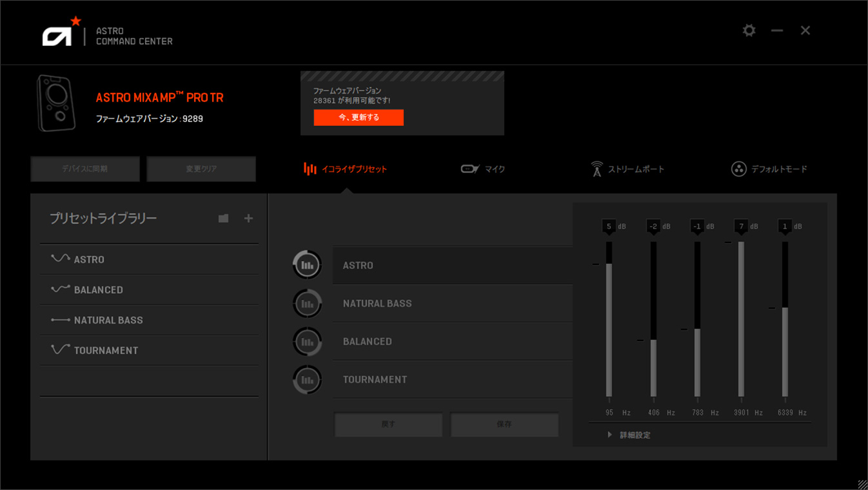Click the MixAmp Pro TR device image
This screenshot has width=868, height=490.
point(56,104)
